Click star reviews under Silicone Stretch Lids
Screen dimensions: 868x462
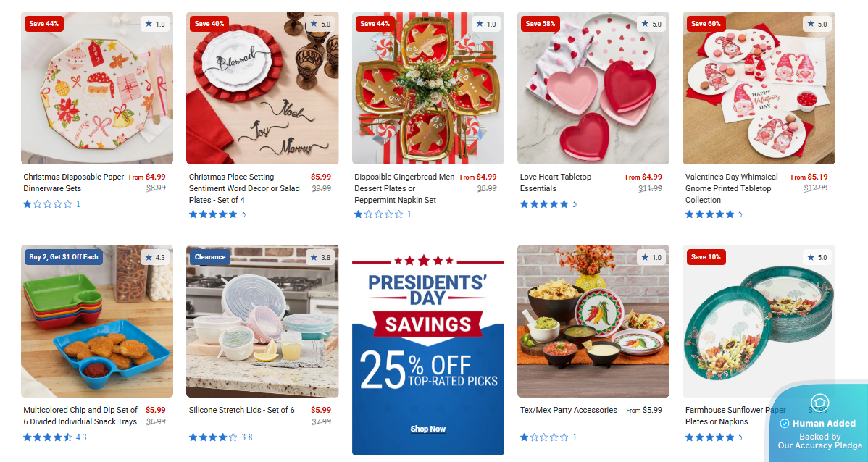point(220,437)
